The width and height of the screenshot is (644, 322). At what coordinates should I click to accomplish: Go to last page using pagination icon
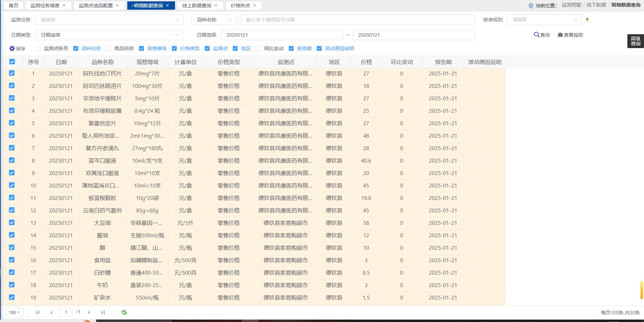[x=103, y=312]
